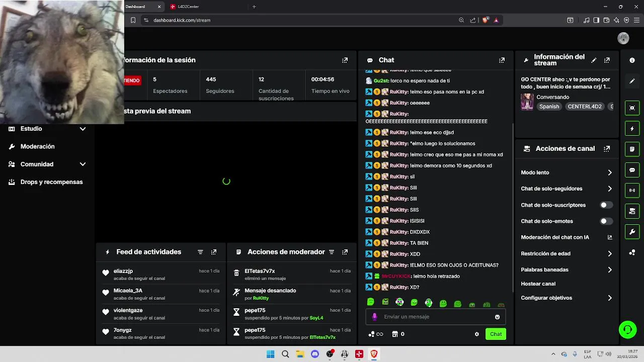Viewport: 644px width, 362px height.
Task: Pop out the Chat panel
Action: (502, 60)
